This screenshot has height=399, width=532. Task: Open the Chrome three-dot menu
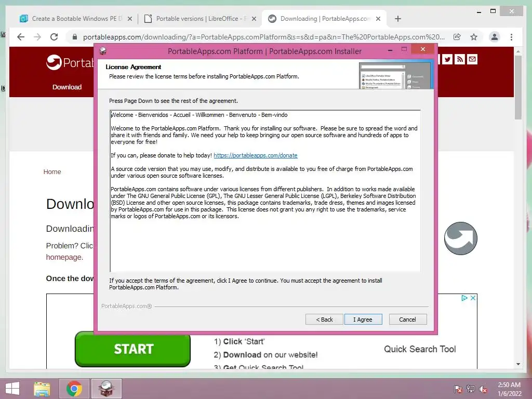point(511,37)
